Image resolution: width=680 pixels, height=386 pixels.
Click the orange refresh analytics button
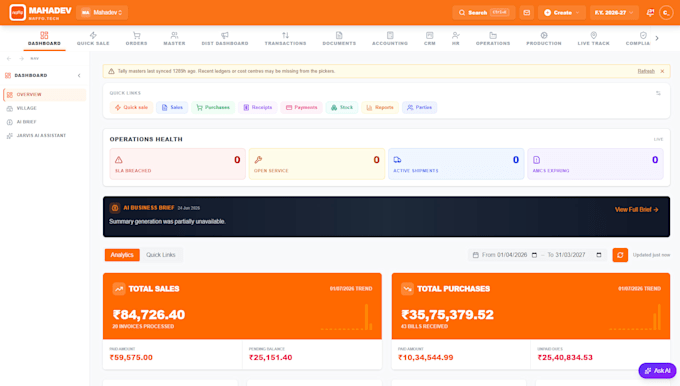click(620, 255)
